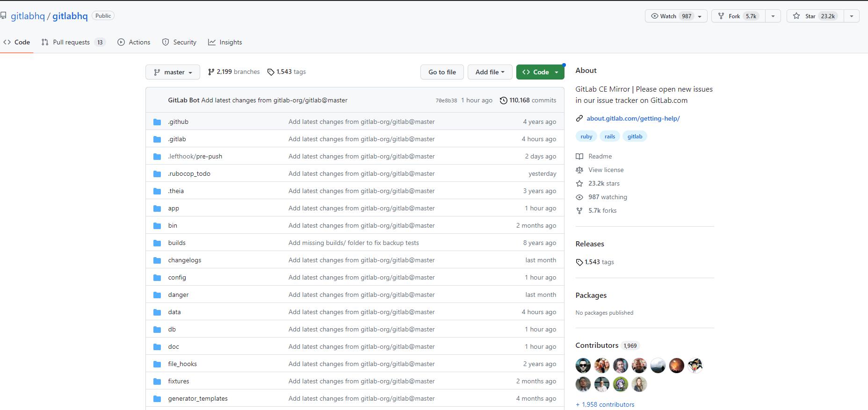Click the book icon next to Readme

click(x=579, y=156)
